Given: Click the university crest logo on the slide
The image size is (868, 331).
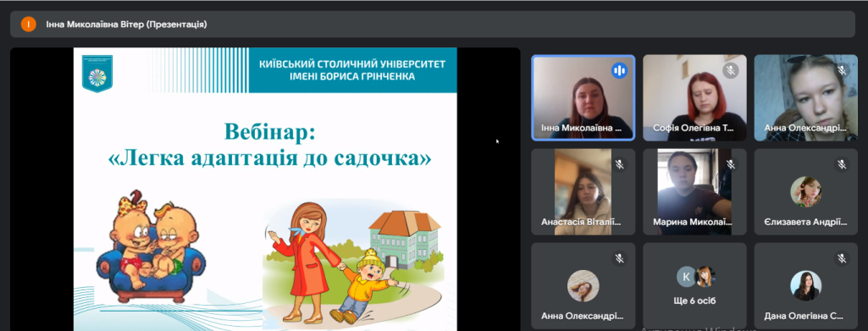Looking at the screenshot, I should (97, 73).
